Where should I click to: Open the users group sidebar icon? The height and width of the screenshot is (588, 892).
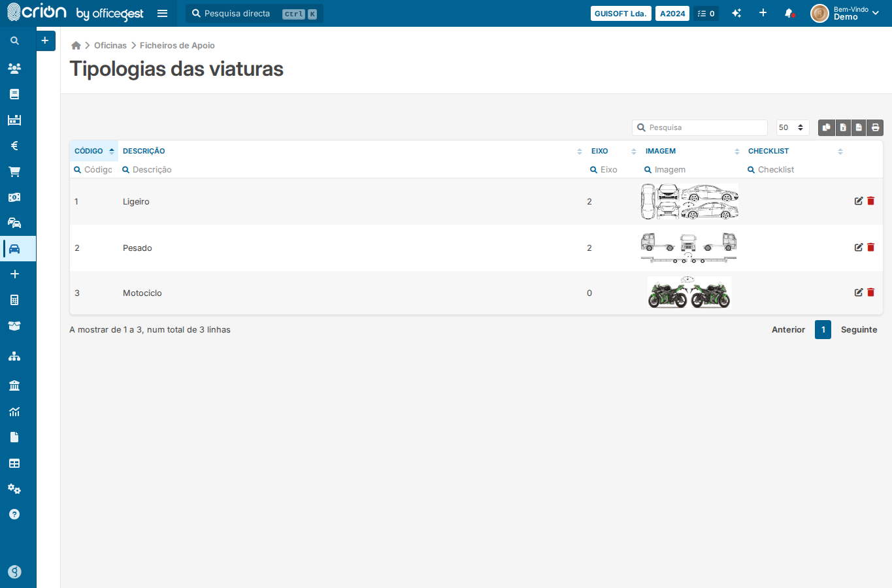(x=14, y=68)
